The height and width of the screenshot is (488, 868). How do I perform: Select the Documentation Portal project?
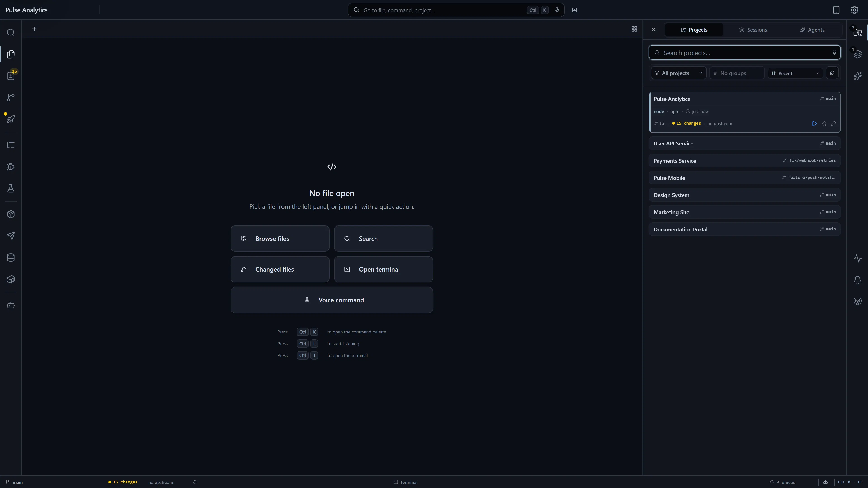click(x=745, y=229)
